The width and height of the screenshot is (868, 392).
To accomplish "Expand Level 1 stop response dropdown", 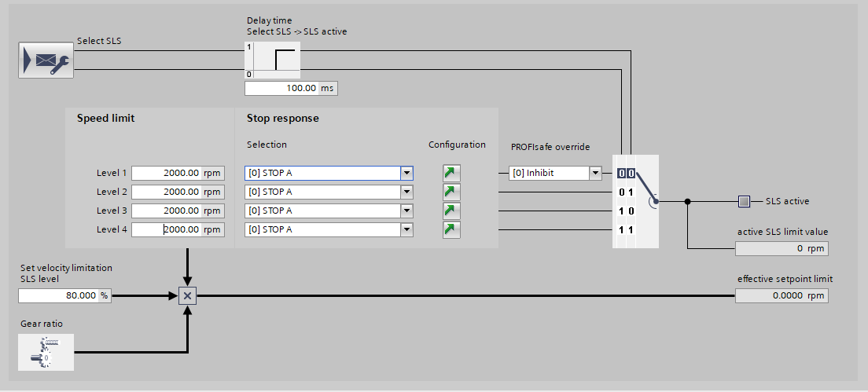I will coord(407,173).
